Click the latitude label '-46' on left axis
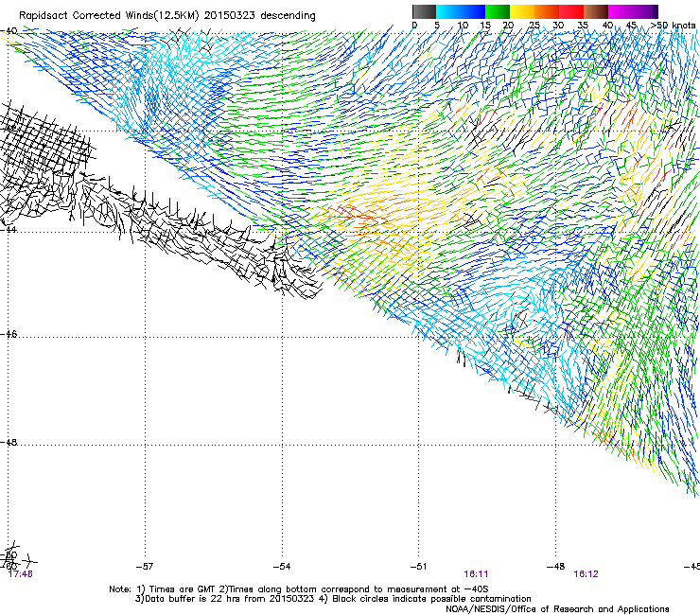This screenshot has width=700, height=615. tap(9, 334)
